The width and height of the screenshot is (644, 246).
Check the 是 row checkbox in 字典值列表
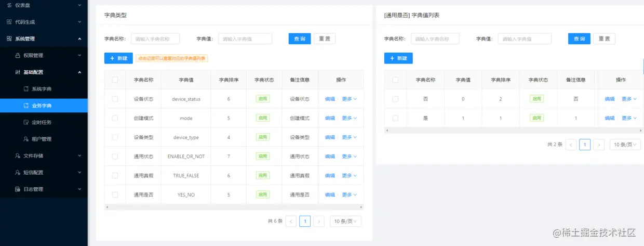(x=395, y=118)
